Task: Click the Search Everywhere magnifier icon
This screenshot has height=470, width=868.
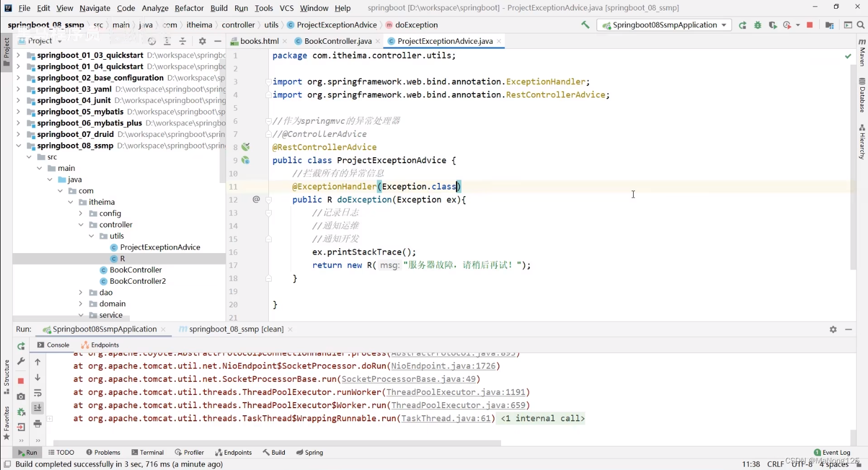Action: [860, 25]
